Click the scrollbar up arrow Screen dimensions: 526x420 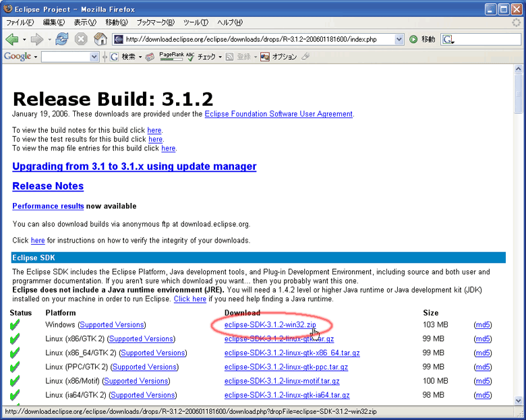(x=519, y=69)
